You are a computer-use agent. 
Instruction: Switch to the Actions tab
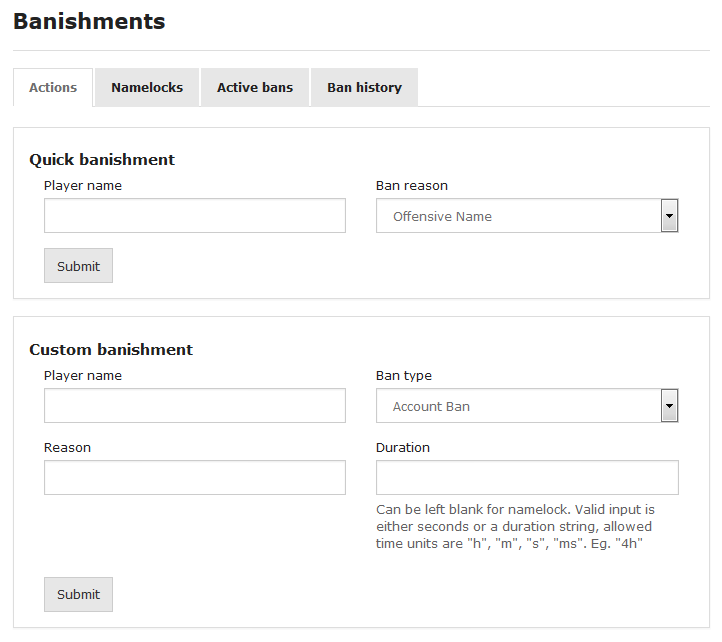tap(53, 88)
